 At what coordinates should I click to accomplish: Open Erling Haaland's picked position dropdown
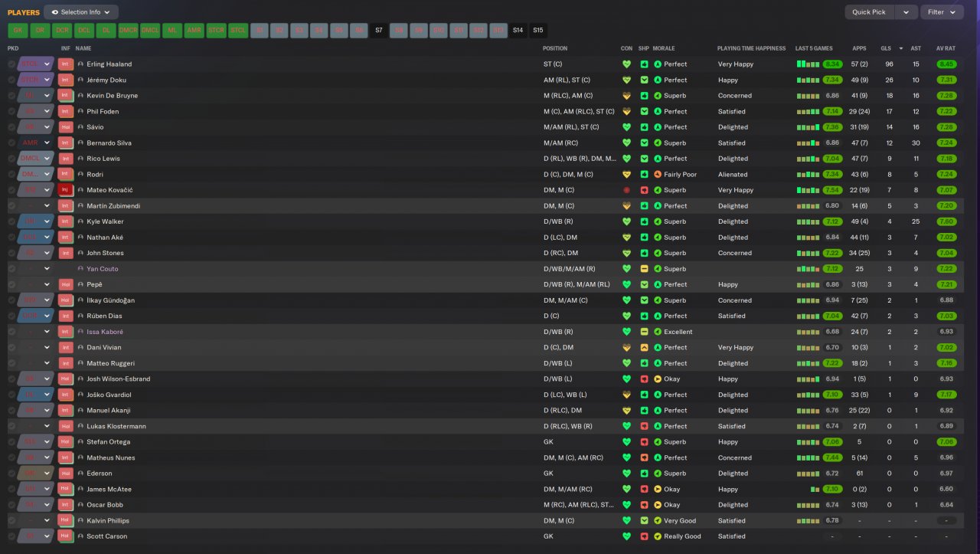(36, 64)
